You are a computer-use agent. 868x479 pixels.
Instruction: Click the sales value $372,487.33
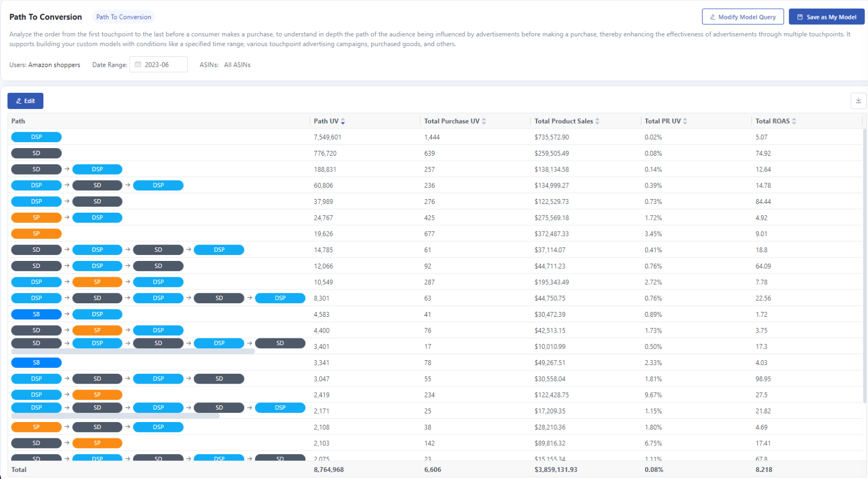point(552,234)
